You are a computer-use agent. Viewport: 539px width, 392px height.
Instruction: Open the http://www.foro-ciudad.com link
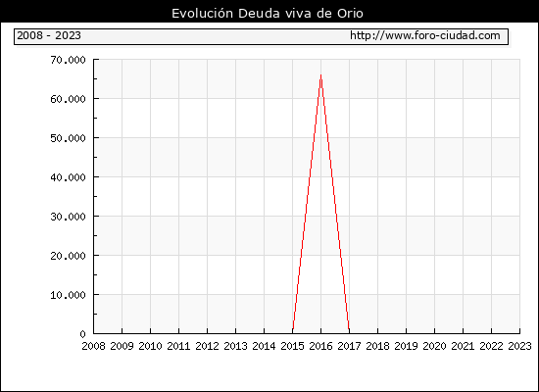[x=425, y=35]
